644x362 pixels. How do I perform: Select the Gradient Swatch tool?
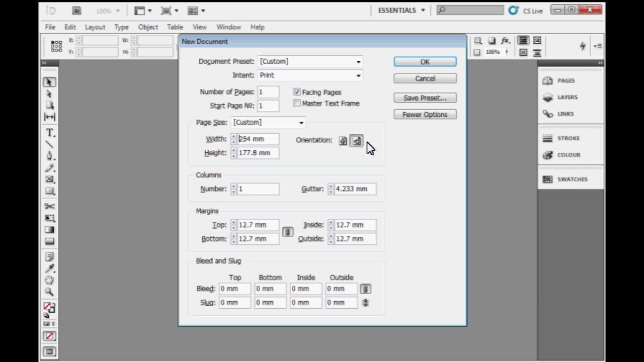click(x=49, y=230)
